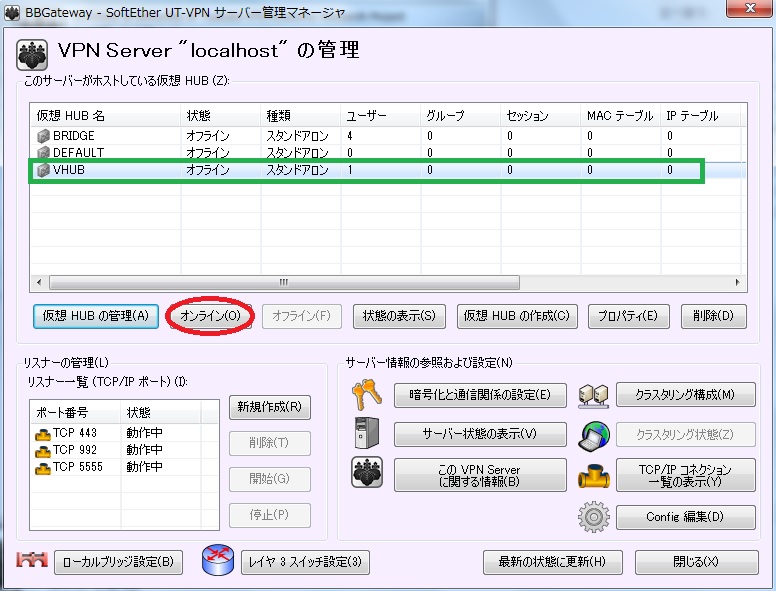Close manager with 閉じる(X) button
Viewport: 776px width, 591px height.
697,562
